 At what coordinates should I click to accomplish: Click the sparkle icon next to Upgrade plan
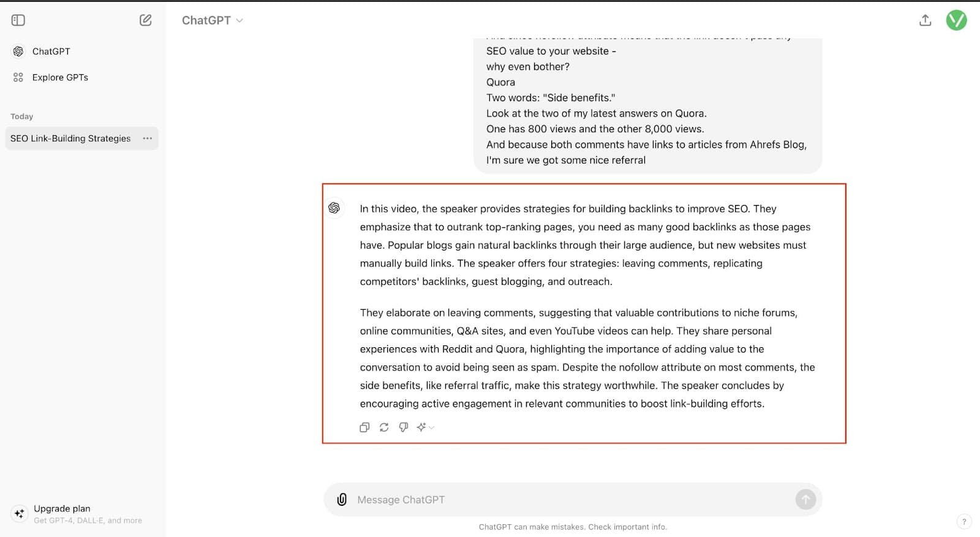(x=20, y=513)
